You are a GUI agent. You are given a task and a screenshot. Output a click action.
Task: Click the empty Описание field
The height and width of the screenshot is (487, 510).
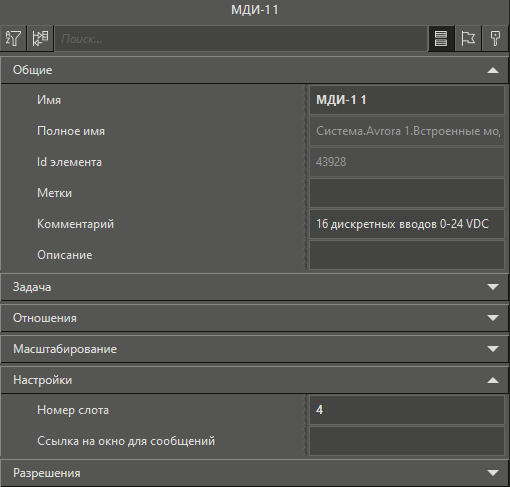[407, 255]
